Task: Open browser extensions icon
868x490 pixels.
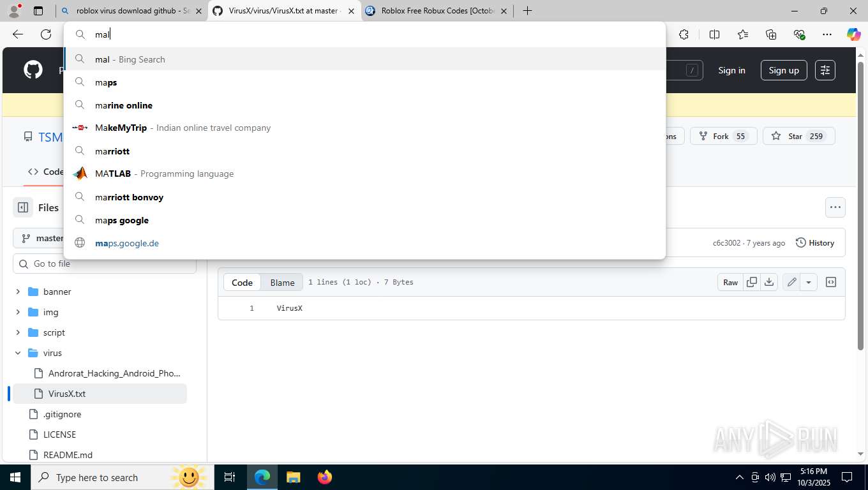Action: coord(684,34)
